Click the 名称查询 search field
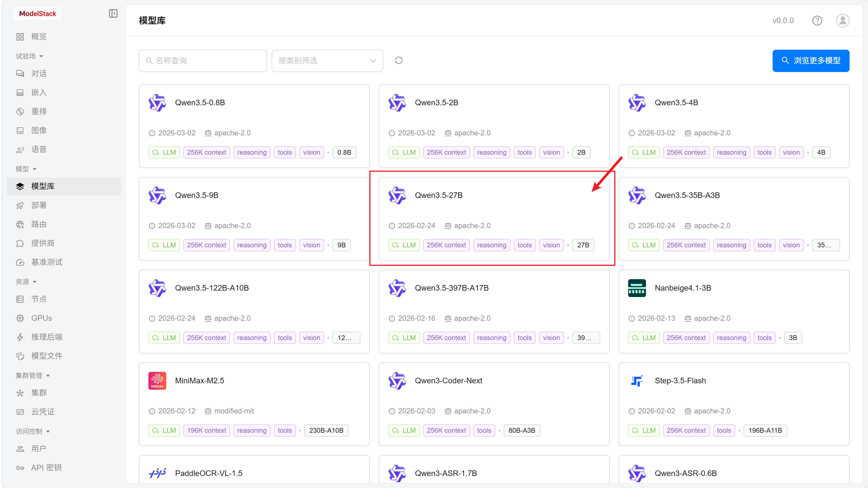868x488 pixels. (x=203, y=61)
